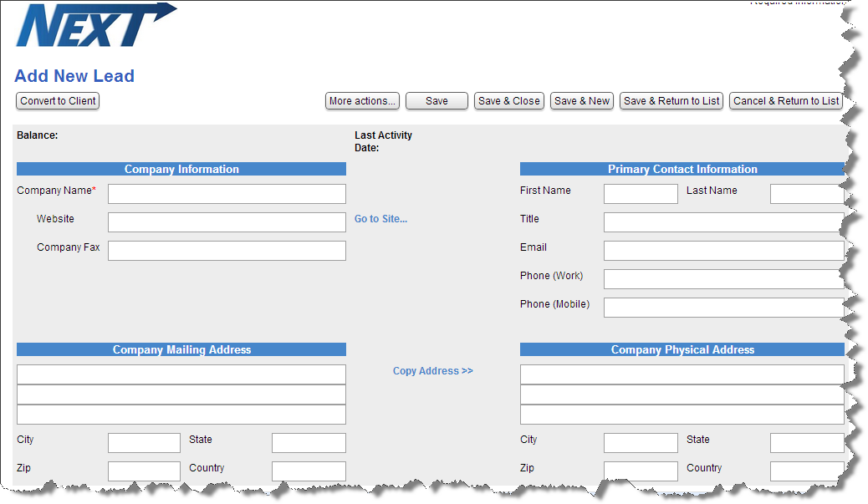The height and width of the screenshot is (504, 868).
Task: Click the First Name field
Action: point(641,194)
